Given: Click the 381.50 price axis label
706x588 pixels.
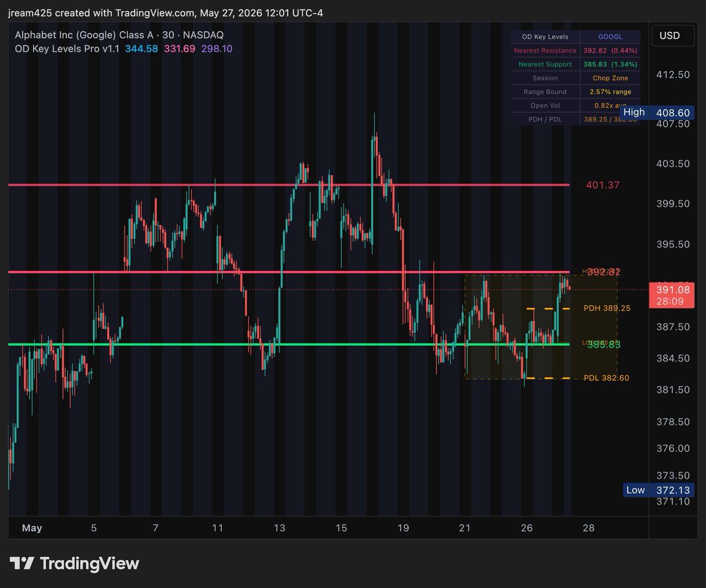Looking at the screenshot, I should point(673,390).
